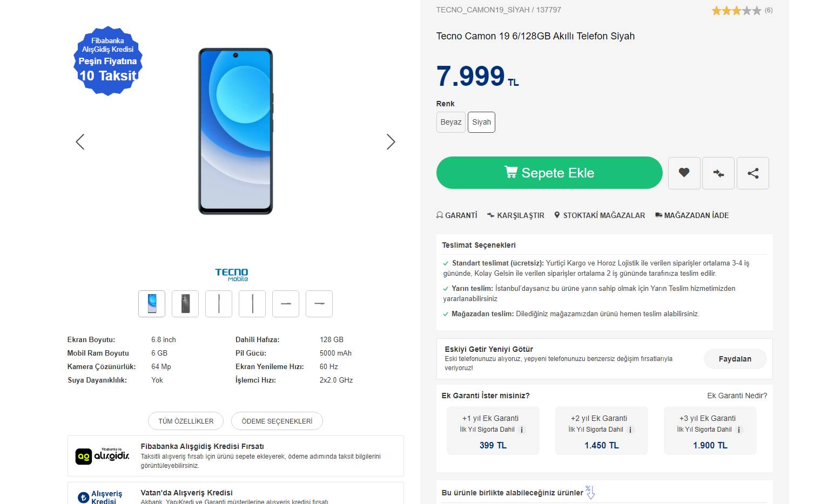The width and height of the screenshot is (828, 504).
Task: Select the phone back view thumbnail
Action: [x=185, y=303]
